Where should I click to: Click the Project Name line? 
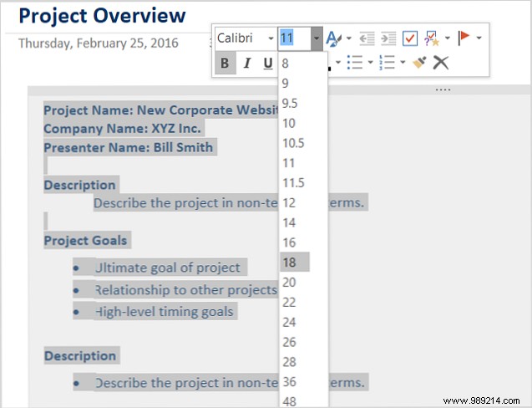tap(161, 110)
